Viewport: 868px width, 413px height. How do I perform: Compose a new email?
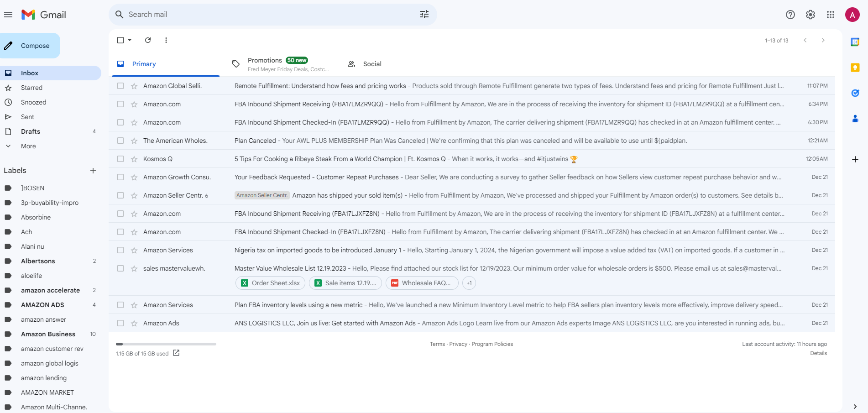click(30, 46)
